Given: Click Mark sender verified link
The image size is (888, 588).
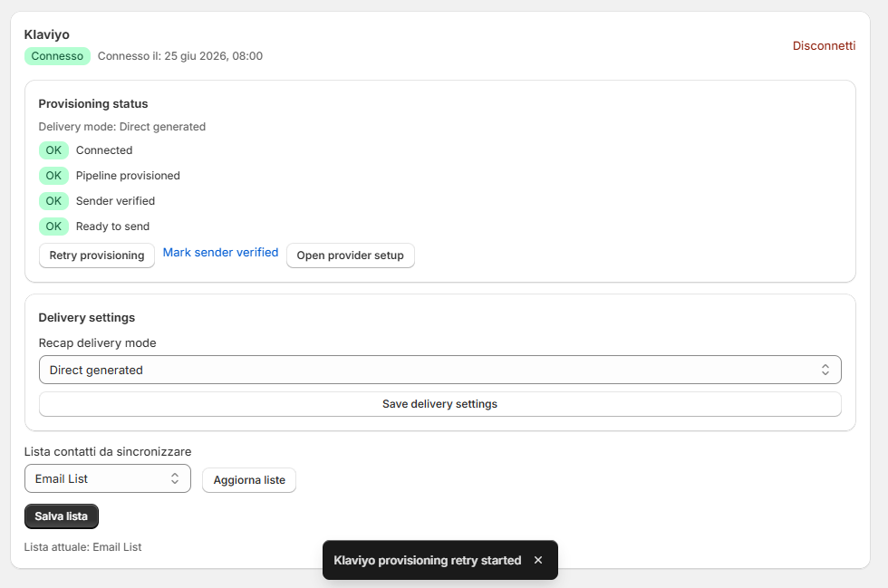Looking at the screenshot, I should (x=220, y=253).
